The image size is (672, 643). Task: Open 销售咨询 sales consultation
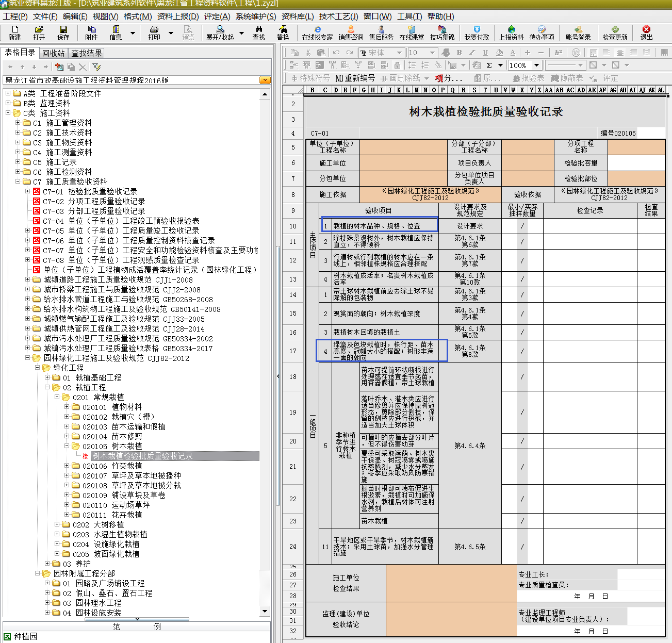[351, 33]
